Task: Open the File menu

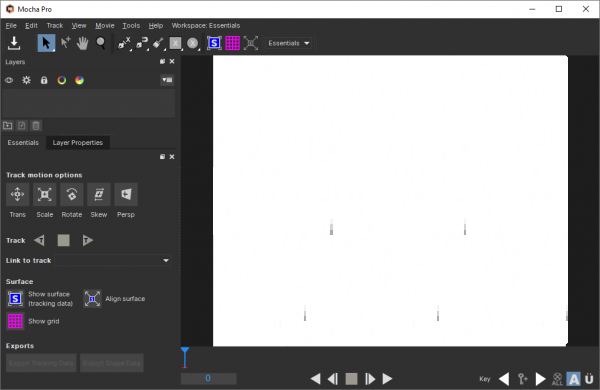Action: (x=11, y=26)
